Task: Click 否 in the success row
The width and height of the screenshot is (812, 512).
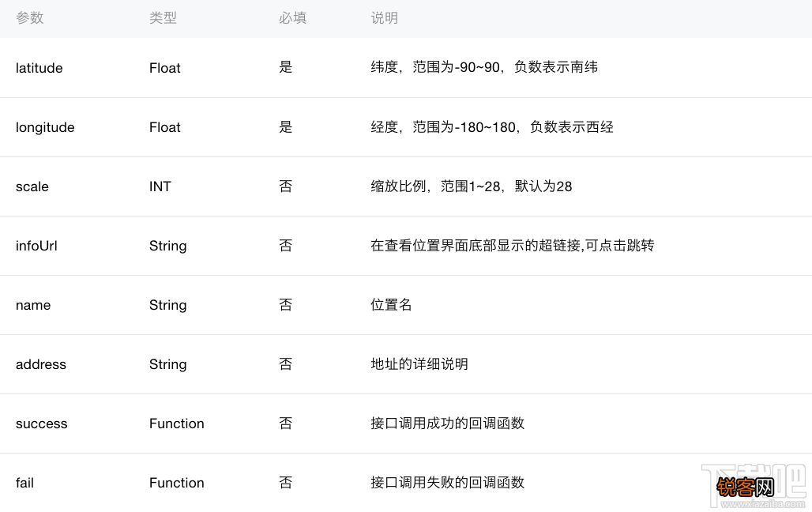Action: [286, 424]
